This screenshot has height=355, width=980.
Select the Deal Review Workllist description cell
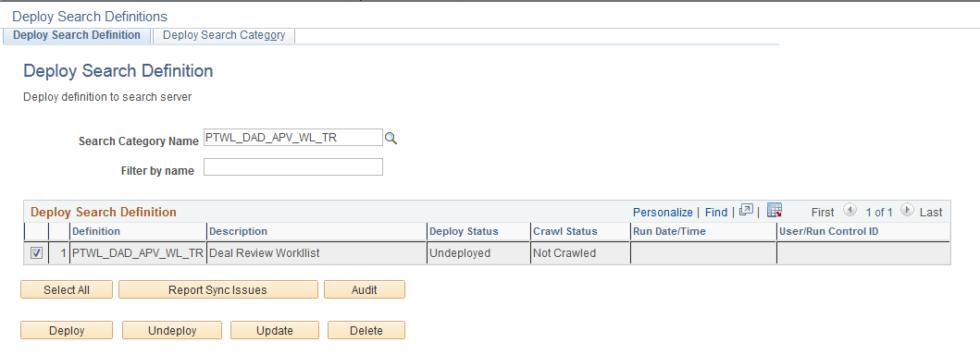click(316, 253)
